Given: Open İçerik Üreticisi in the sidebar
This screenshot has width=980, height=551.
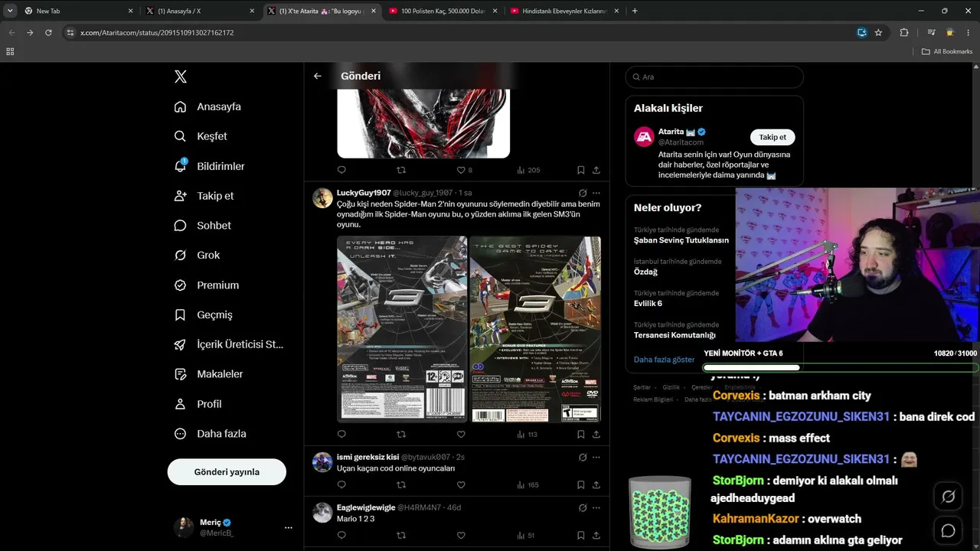Looking at the screenshot, I should (229, 344).
